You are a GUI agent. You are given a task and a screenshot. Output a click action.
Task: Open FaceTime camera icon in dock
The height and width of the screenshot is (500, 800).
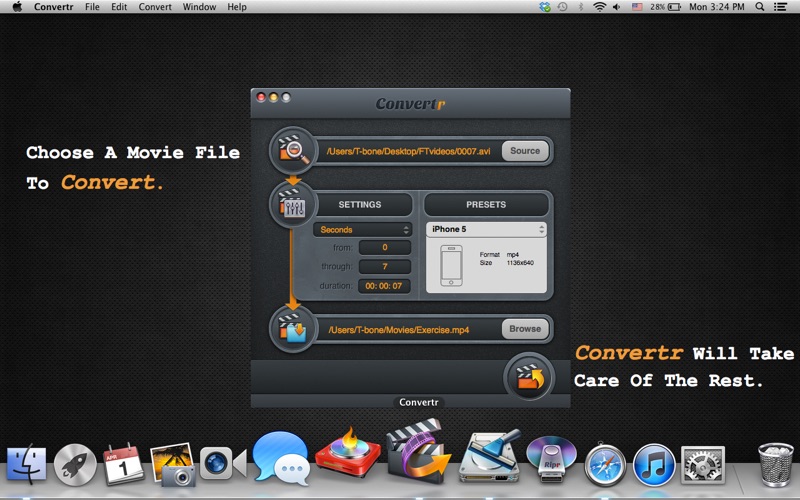click(223, 463)
